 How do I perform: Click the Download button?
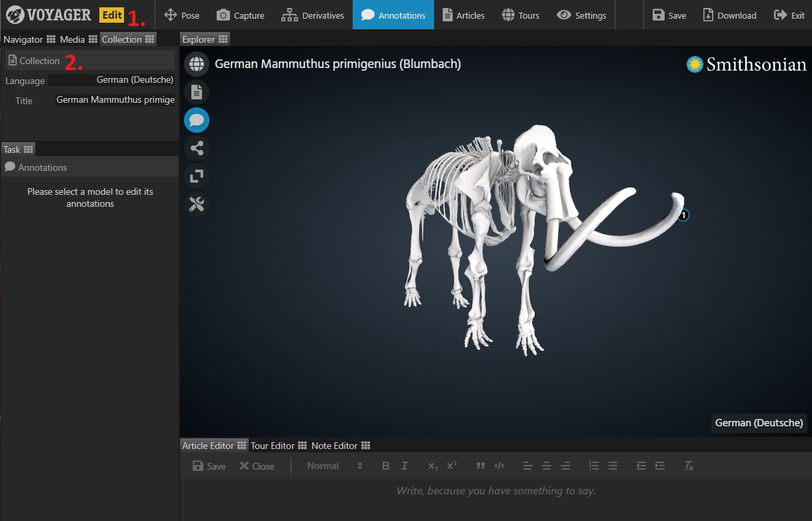tap(729, 15)
